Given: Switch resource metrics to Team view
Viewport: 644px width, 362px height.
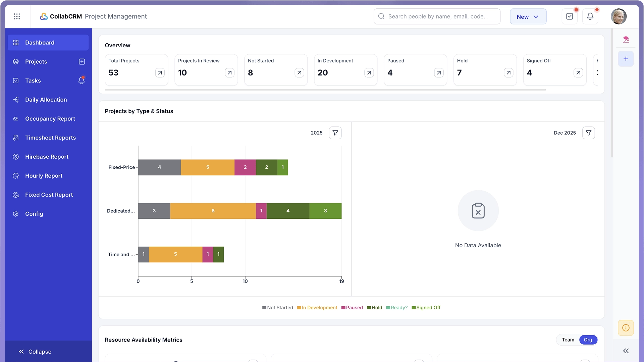Looking at the screenshot, I should coord(568,340).
